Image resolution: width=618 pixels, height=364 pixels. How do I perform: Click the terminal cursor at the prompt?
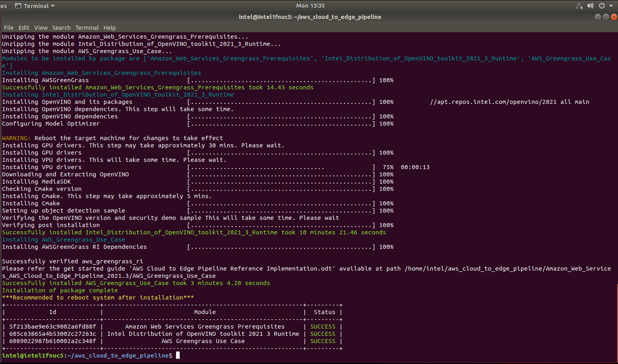[x=178, y=356]
